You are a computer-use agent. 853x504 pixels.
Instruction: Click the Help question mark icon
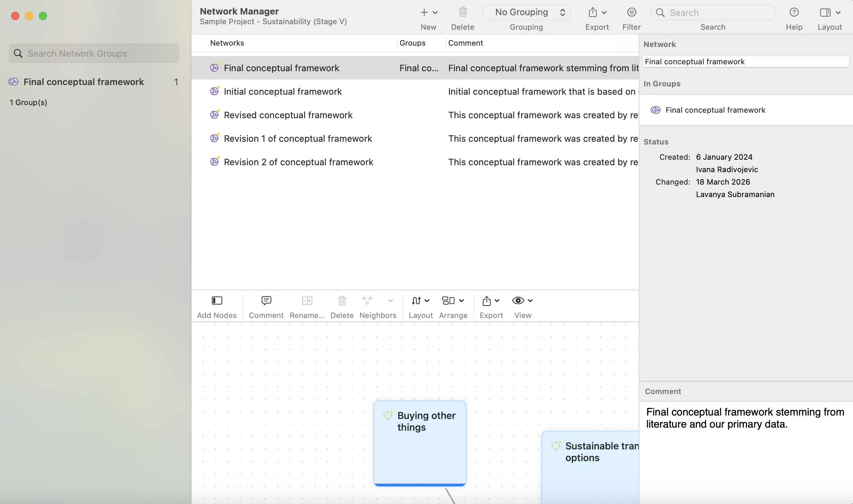[794, 12]
